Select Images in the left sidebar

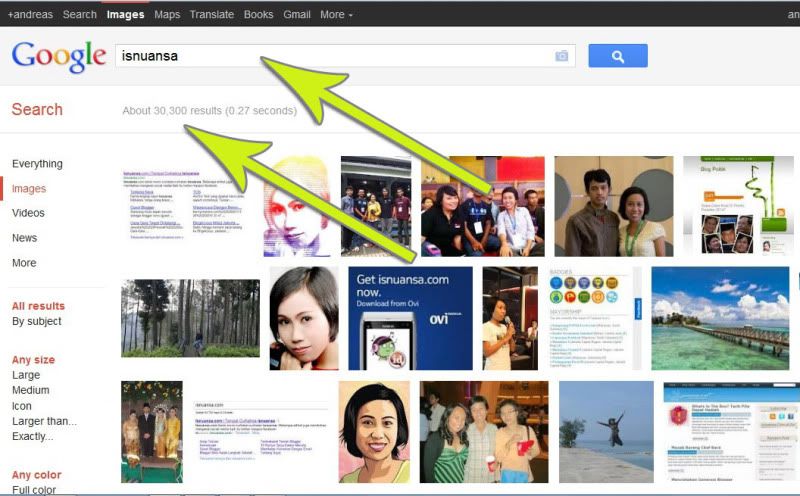pos(29,189)
